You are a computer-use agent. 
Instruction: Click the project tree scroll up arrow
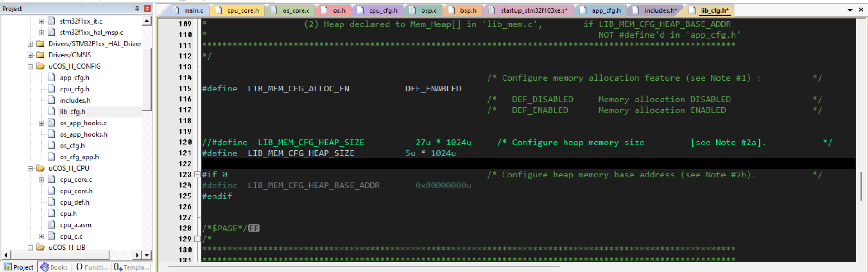click(x=147, y=21)
